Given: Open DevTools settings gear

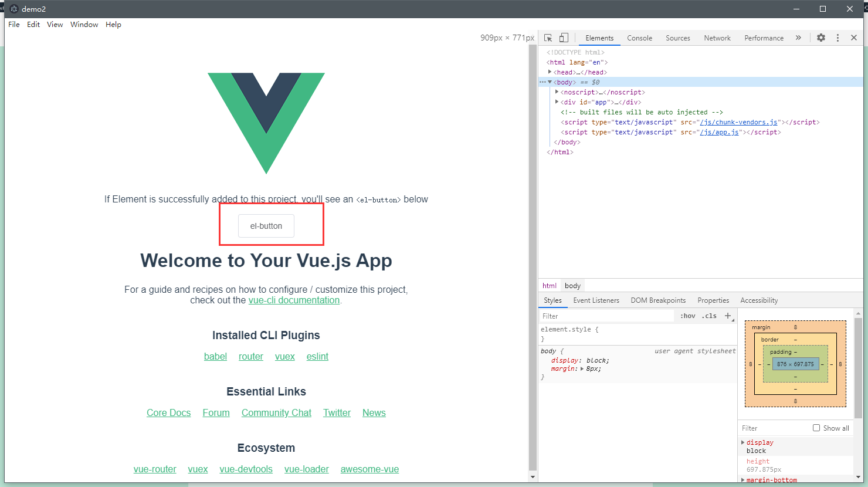Looking at the screenshot, I should (x=821, y=38).
